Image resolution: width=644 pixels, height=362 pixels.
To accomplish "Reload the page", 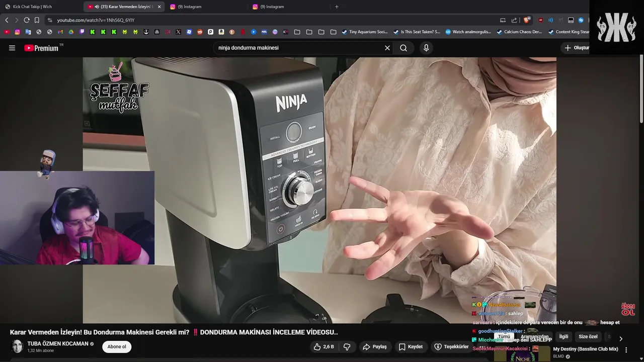I will (27, 20).
